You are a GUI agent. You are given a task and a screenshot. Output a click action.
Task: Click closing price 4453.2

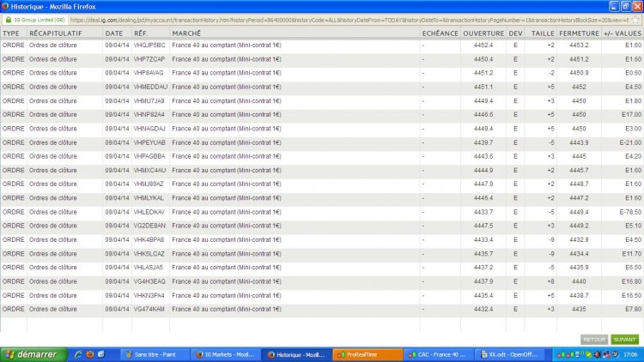coord(579,45)
